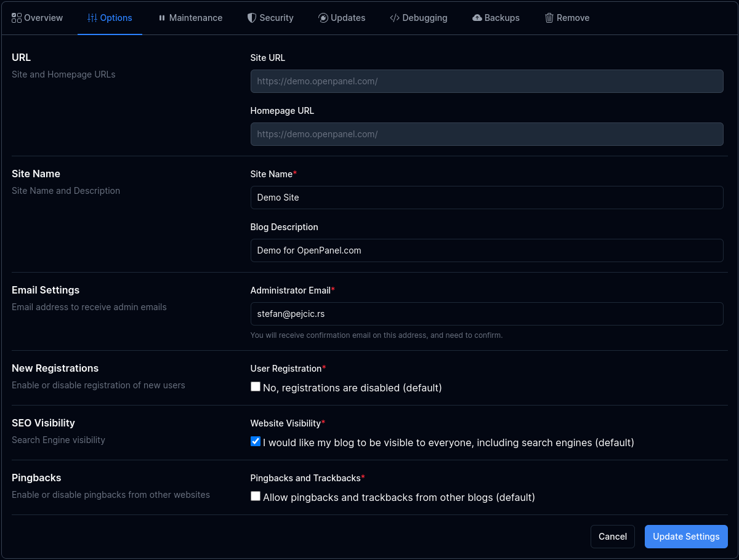Click the Backups cloud icon
Viewport: 739px width, 560px height.
(477, 18)
